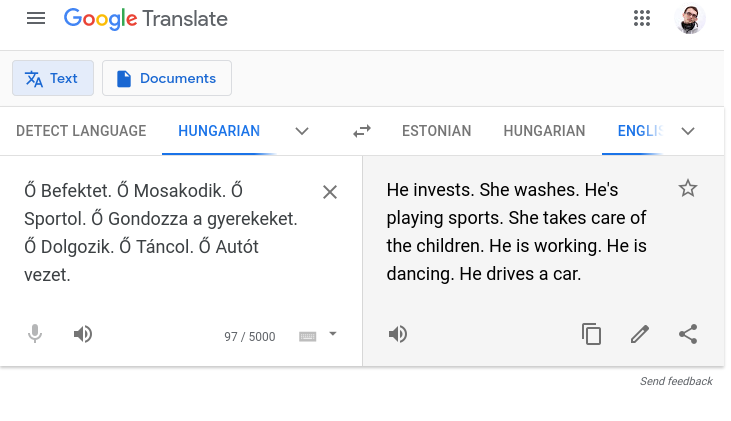Click the Send feedback link
Screen dimensions: 731x421
pyautogui.click(x=676, y=381)
